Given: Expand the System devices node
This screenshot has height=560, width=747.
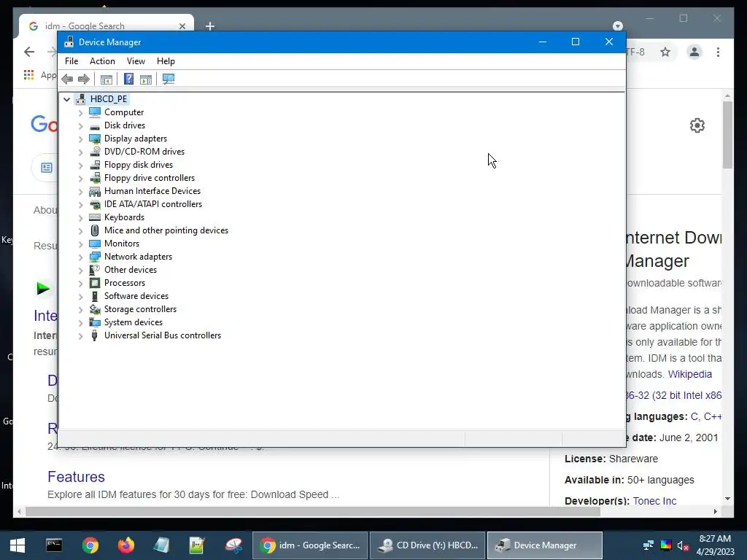Looking at the screenshot, I should click(x=80, y=322).
